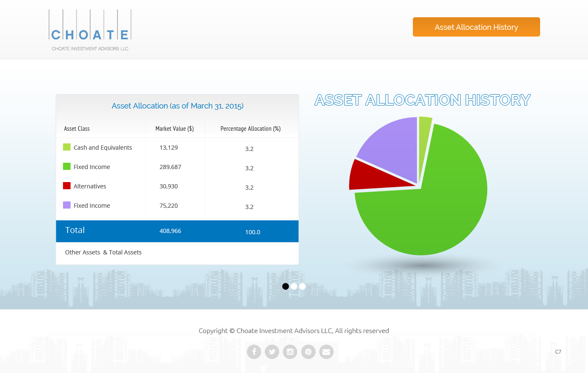Click the copyright notice link

tap(294, 331)
